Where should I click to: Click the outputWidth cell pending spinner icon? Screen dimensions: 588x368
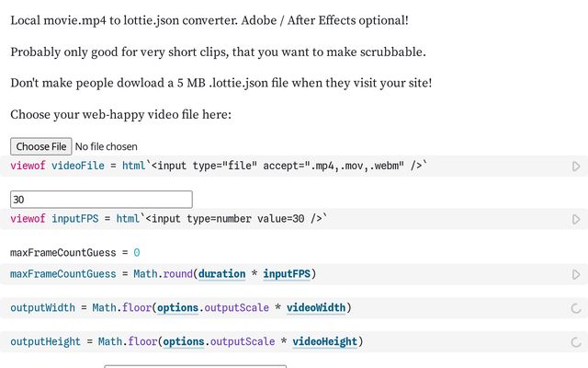click(576, 308)
